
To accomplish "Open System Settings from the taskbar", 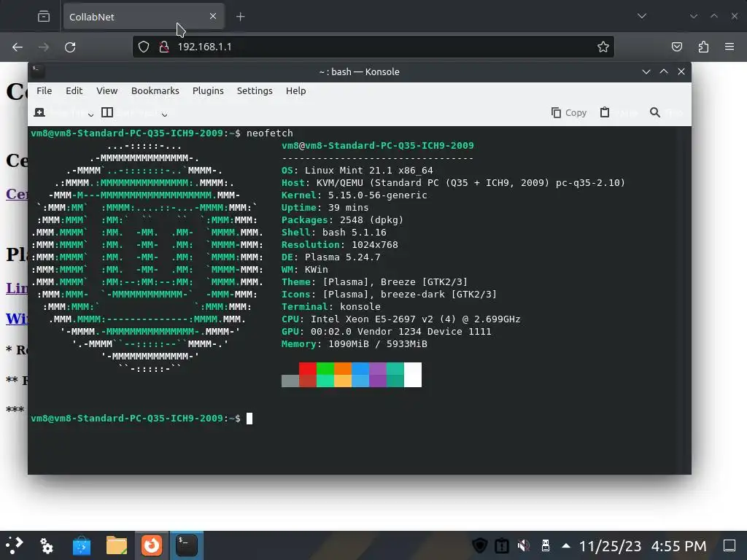I will coord(46,545).
